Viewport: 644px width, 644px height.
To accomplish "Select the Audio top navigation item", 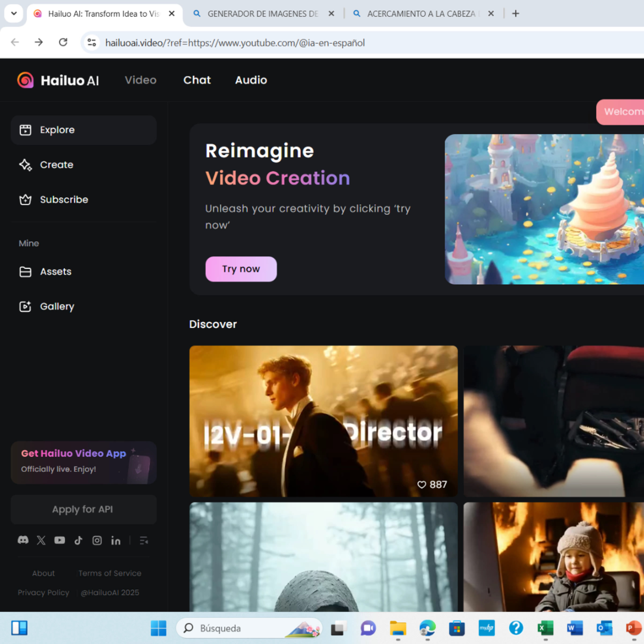I will [x=251, y=80].
